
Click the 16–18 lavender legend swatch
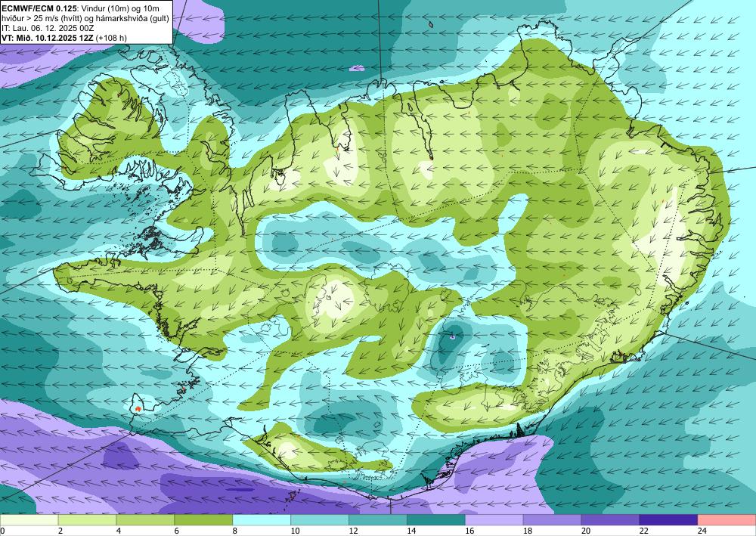[494, 520]
